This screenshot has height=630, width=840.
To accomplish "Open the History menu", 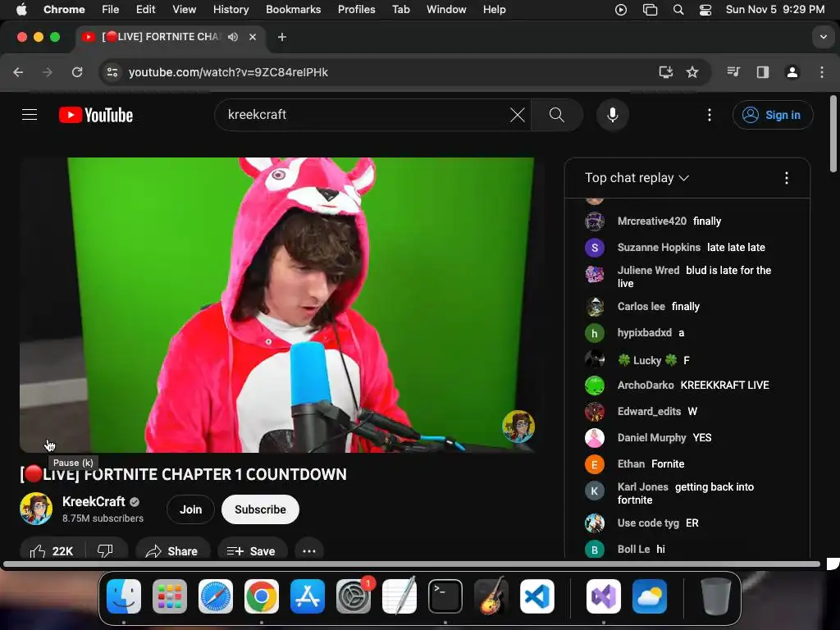I will [231, 9].
